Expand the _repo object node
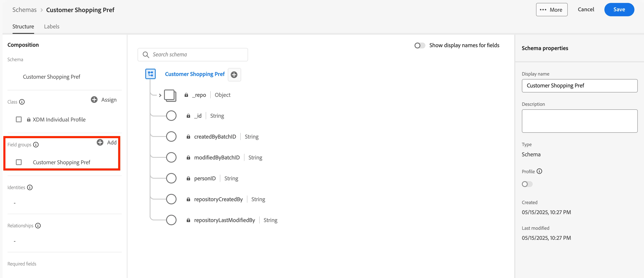The image size is (644, 278). click(160, 95)
